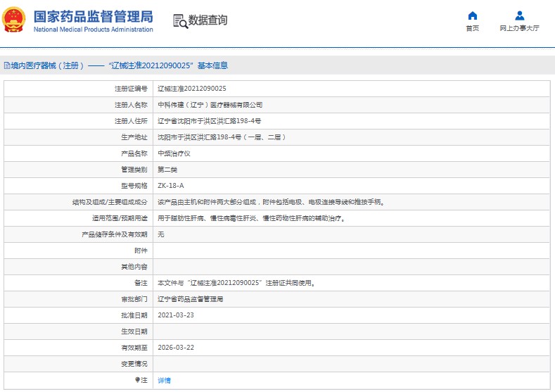Click the national emblem logo

click(x=14, y=20)
